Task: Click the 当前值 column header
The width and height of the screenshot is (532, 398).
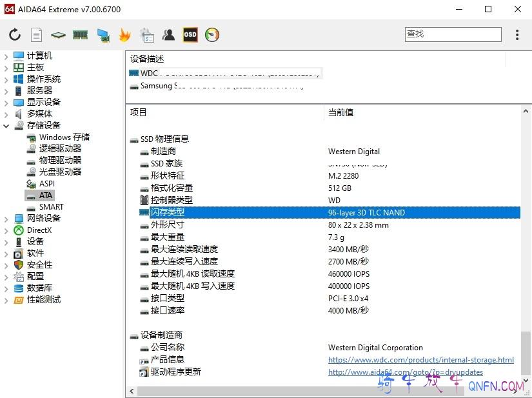Action: [340, 112]
